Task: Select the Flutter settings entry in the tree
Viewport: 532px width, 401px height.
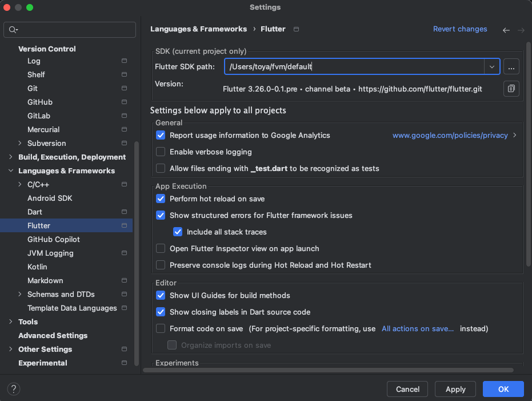Action: (66, 225)
